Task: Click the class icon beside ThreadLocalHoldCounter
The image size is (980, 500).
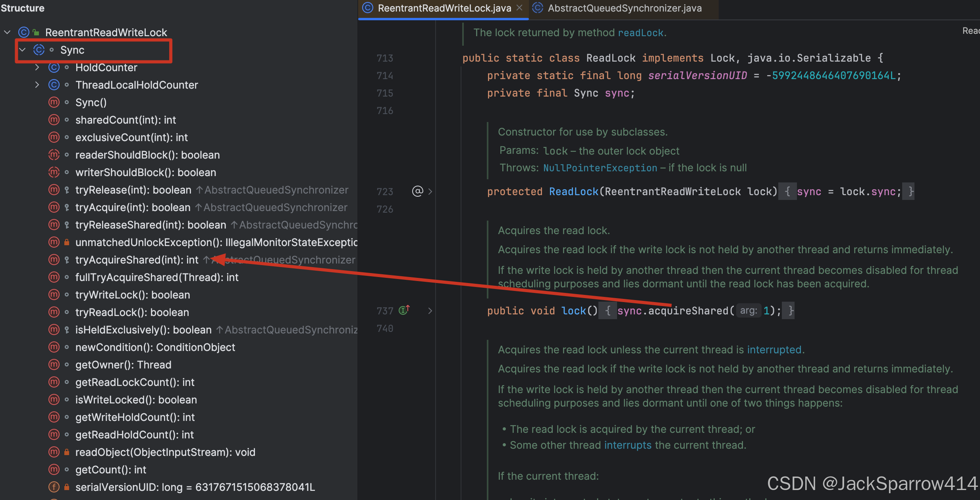Action: (54, 85)
